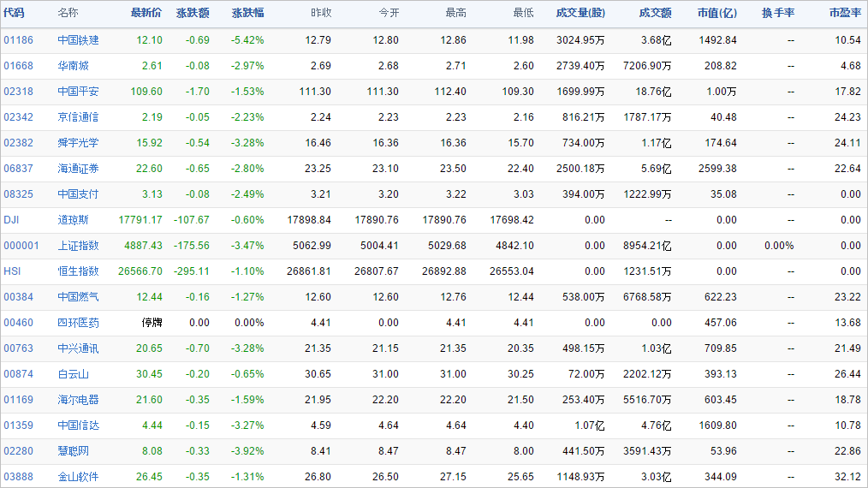The width and height of the screenshot is (868, 488).
Task: Open 恒生指数 index page
Action: tap(78, 271)
